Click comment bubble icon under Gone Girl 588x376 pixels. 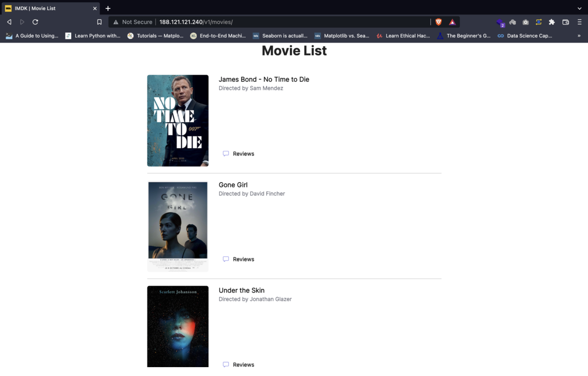(x=226, y=259)
